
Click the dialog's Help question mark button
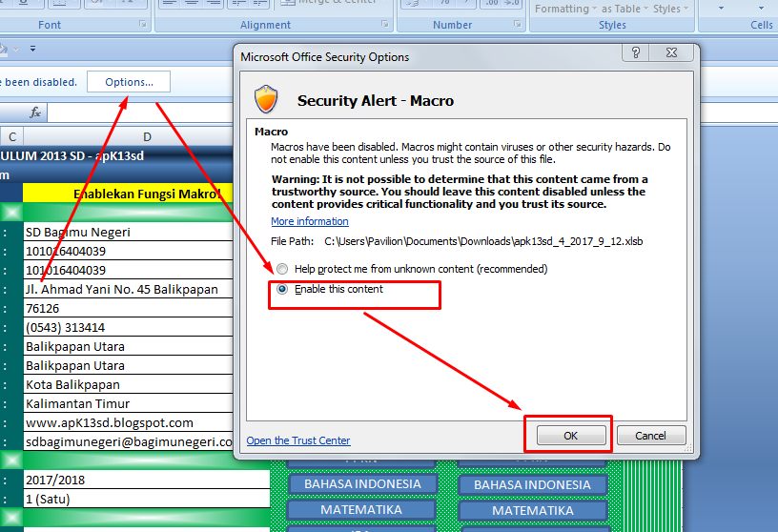pos(636,52)
